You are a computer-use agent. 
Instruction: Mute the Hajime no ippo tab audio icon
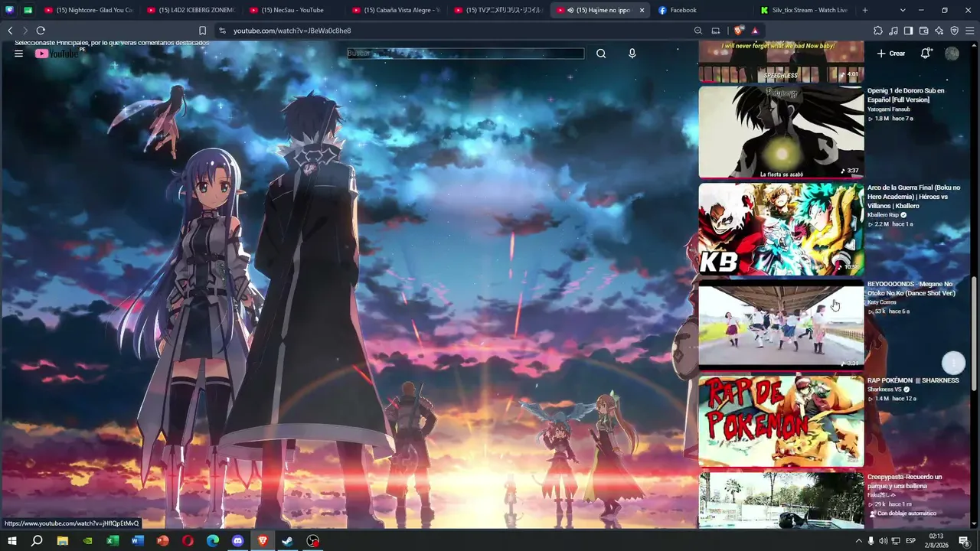(x=570, y=10)
